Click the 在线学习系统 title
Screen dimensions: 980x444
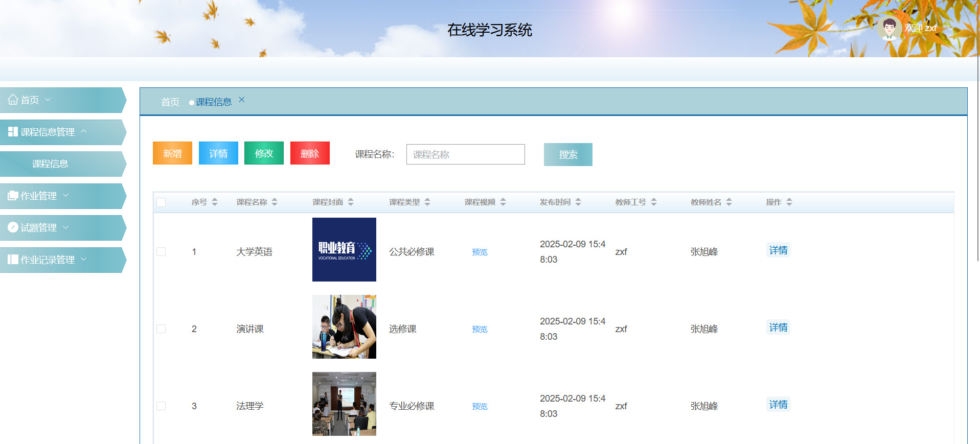coord(490,30)
